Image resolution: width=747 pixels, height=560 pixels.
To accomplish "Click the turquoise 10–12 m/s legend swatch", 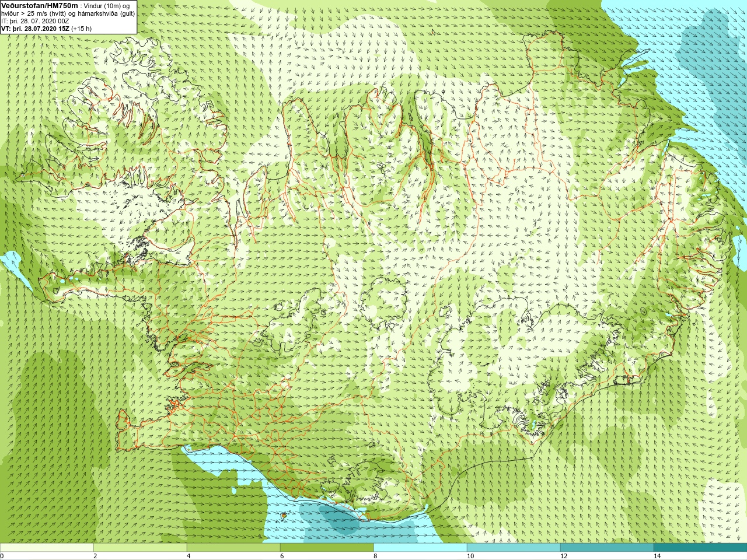I will 514,548.
